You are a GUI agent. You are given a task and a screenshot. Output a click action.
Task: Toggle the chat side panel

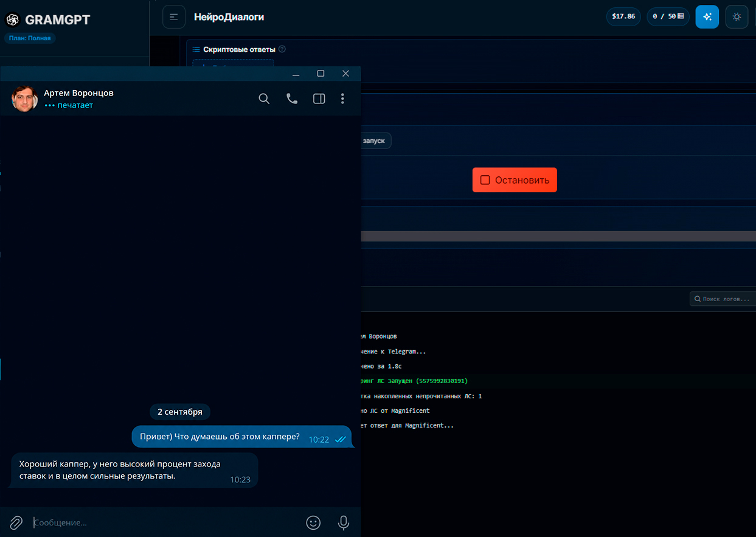[319, 99]
